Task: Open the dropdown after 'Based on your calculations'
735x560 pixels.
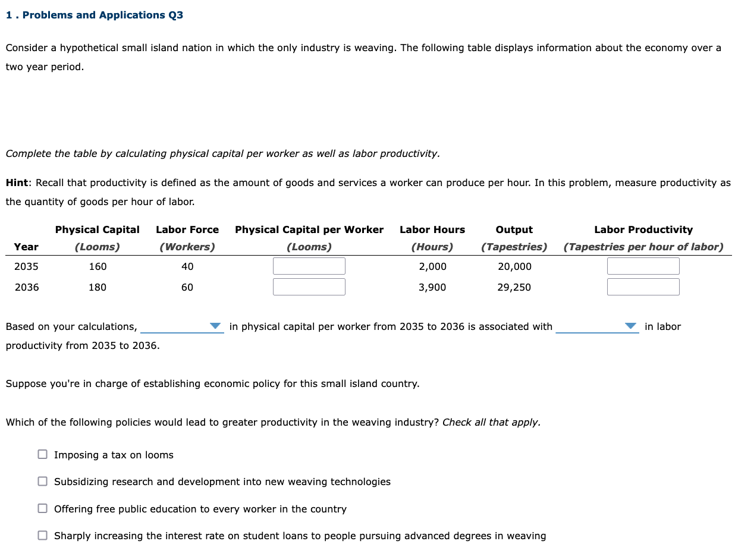Action: click(x=182, y=326)
